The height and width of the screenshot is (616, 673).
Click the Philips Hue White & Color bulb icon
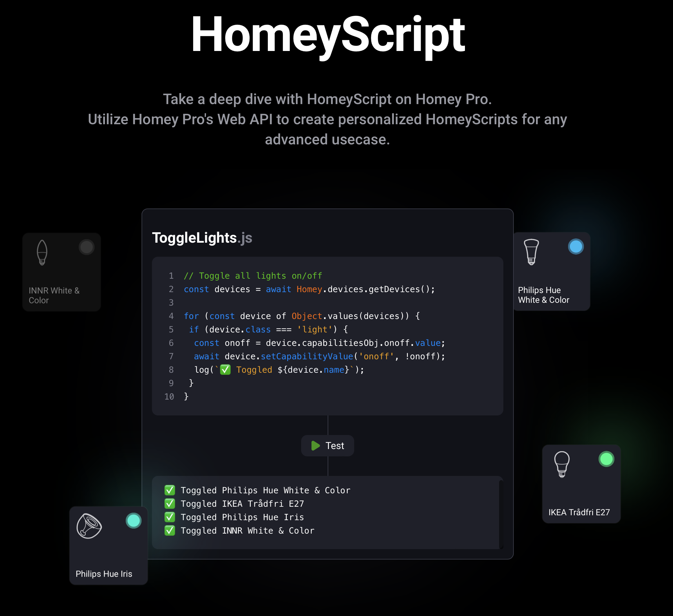(x=531, y=252)
